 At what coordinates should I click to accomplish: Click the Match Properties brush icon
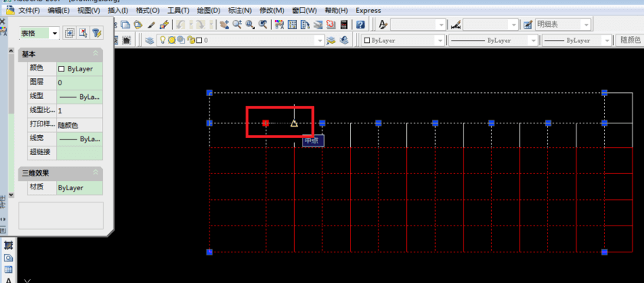pyautogui.click(x=163, y=25)
